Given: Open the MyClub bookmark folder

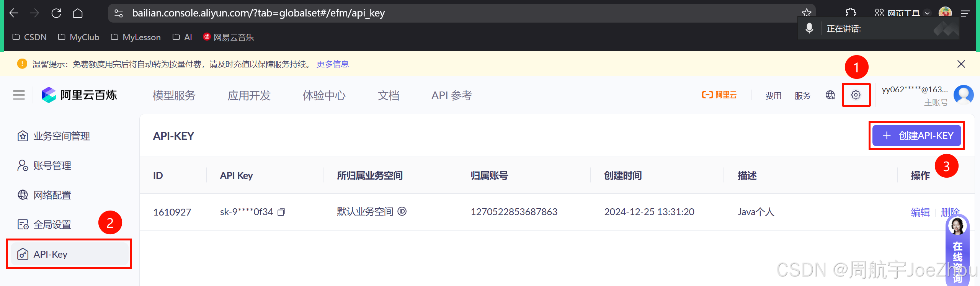Looking at the screenshot, I should 78,37.
